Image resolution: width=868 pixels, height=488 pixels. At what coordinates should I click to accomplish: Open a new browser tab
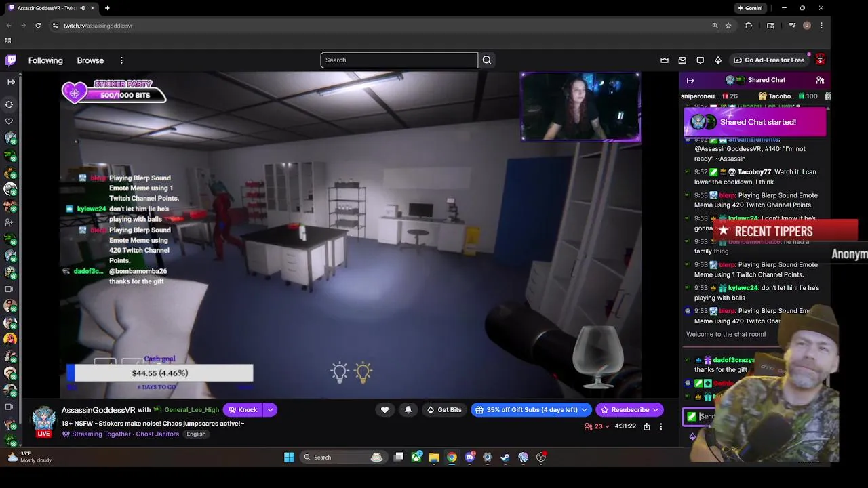click(107, 8)
